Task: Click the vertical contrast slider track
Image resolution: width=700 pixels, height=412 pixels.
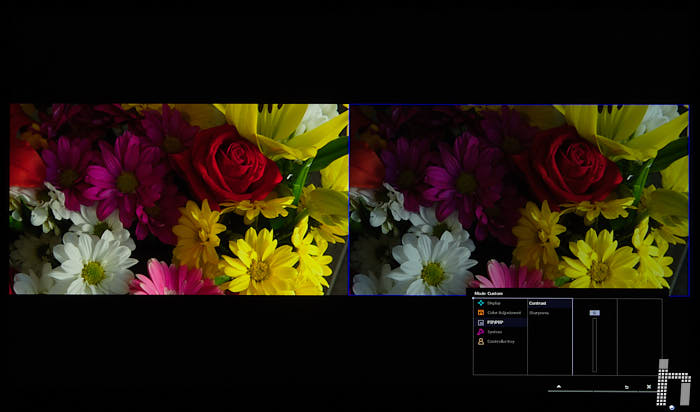Action: point(594,345)
